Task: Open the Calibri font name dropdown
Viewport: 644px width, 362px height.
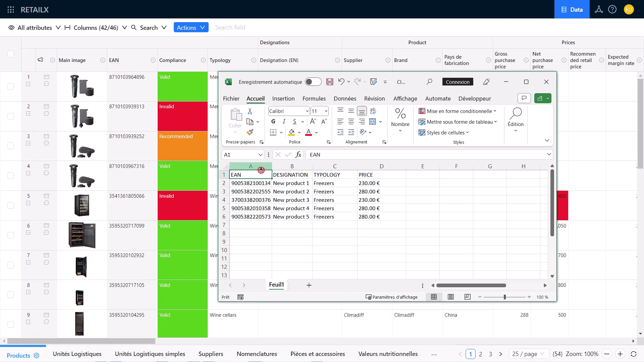Action: pos(307,111)
